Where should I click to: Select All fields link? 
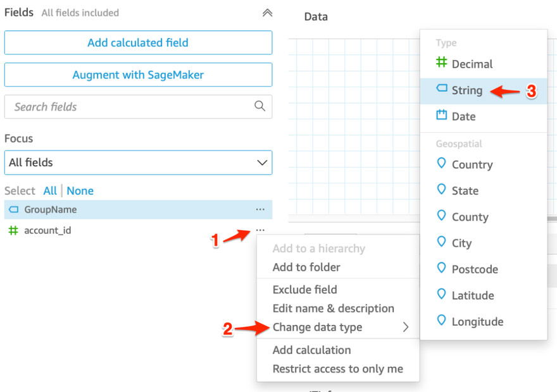(50, 190)
